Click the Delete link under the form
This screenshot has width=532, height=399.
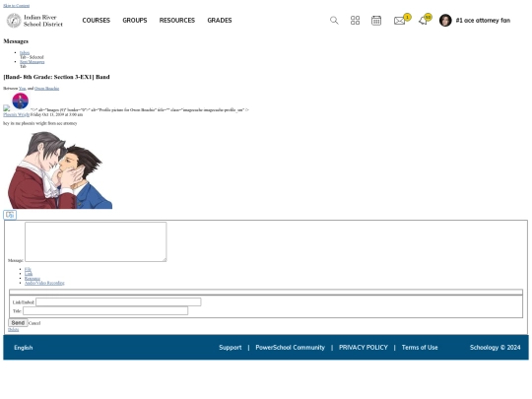click(x=13, y=330)
